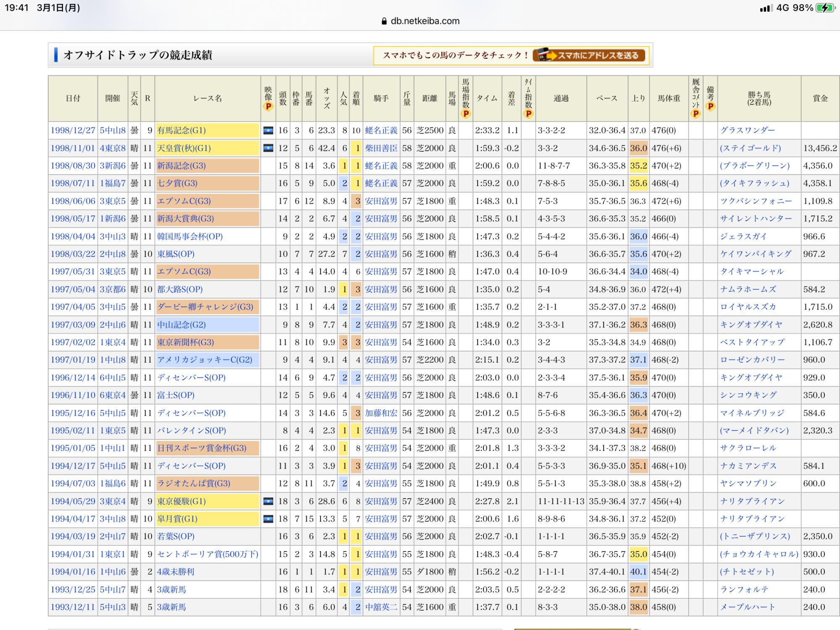
Task: Play video for 東京優駿(G1) race
Action: click(x=268, y=501)
